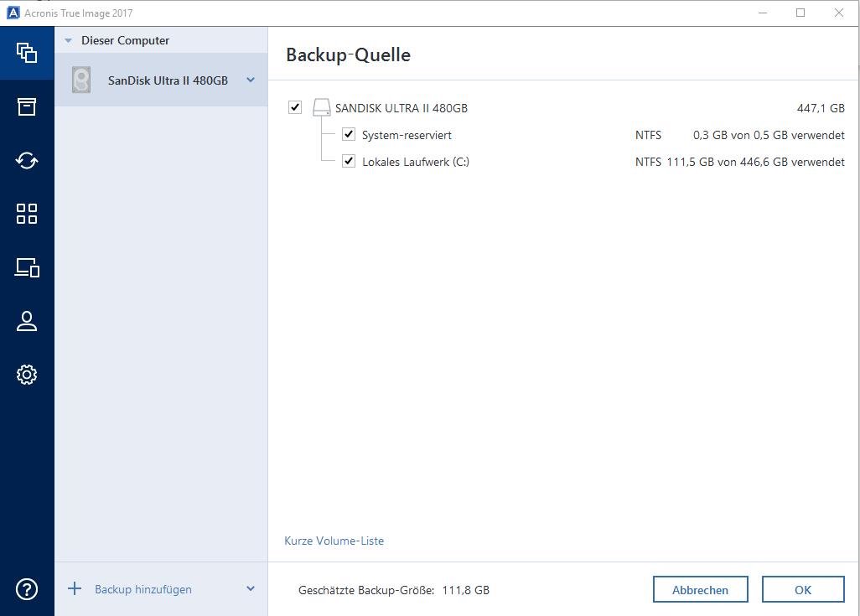Select the System-reserviert partition label
Screen dimensions: 860x616
click(x=407, y=135)
